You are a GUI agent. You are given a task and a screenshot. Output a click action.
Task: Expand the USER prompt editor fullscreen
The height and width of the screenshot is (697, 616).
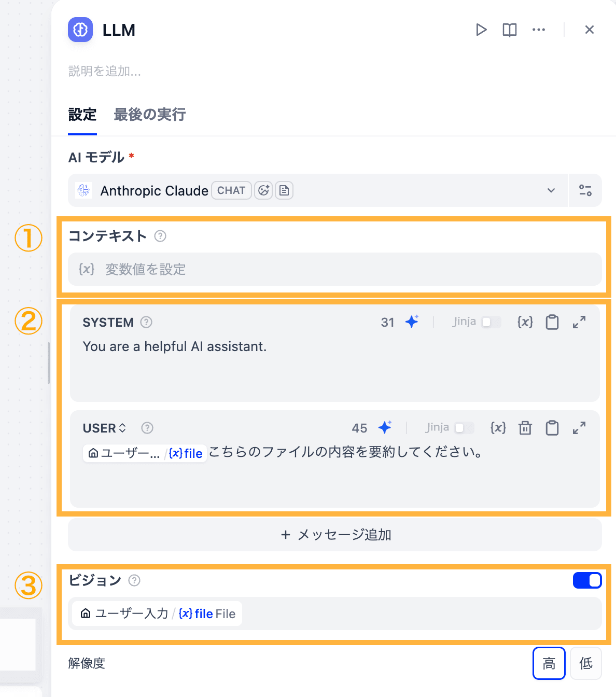coord(579,428)
